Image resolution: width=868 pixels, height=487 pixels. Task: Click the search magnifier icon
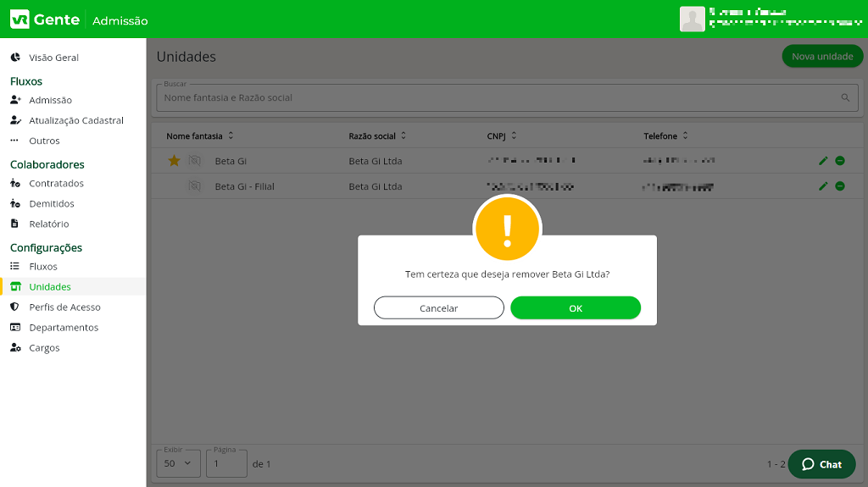(x=845, y=98)
